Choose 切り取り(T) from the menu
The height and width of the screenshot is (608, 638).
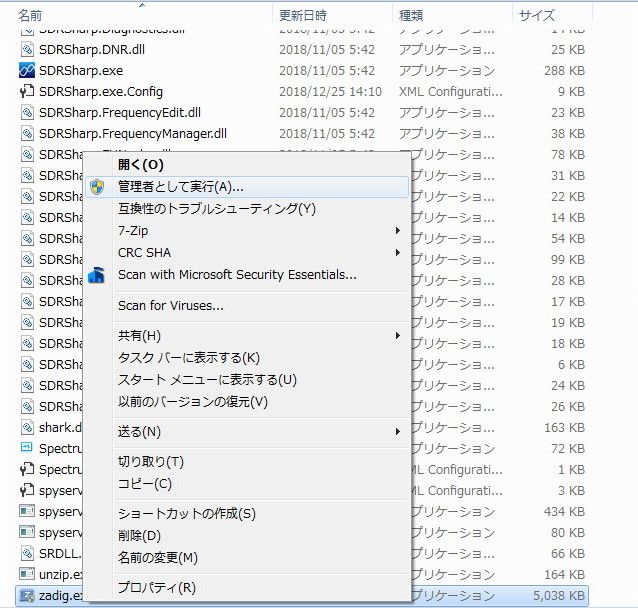pos(247,462)
